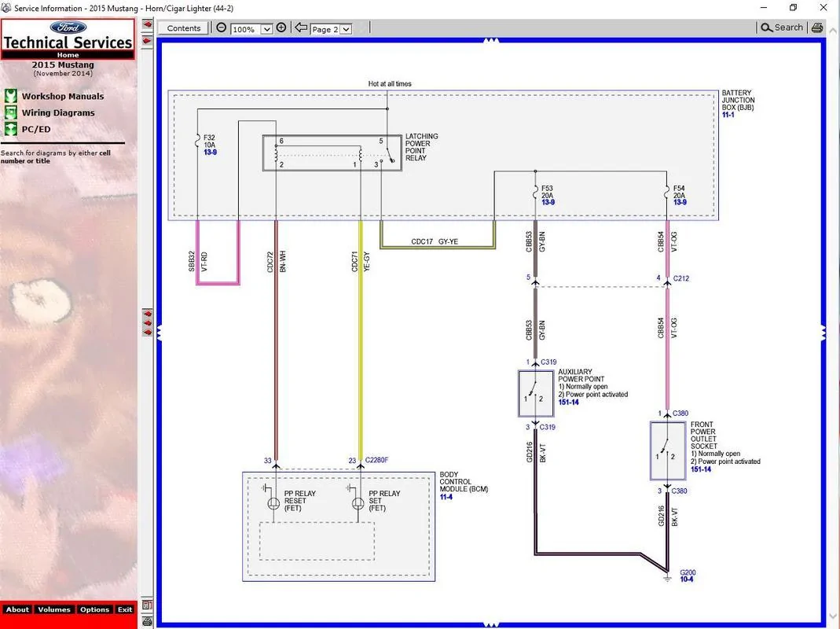Click the PP RELAY SET (FET) label
The width and height of the screenshot is (840, 629).
[x=384, y=501]
